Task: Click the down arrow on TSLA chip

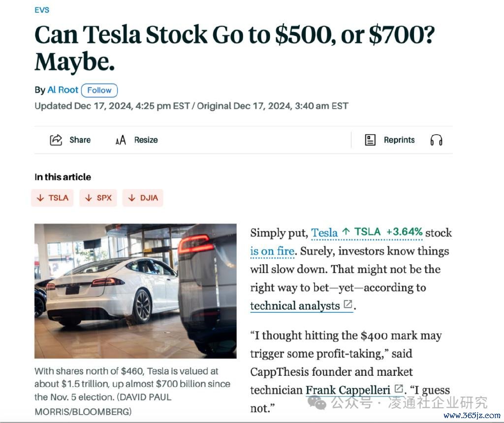Action: 40,198
